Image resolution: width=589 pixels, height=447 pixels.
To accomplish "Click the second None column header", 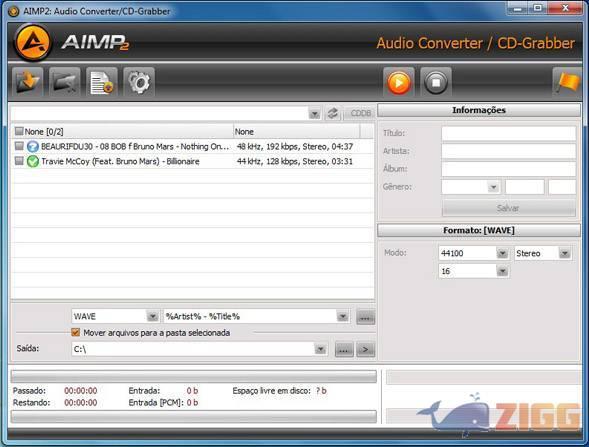I will [296, 131].
